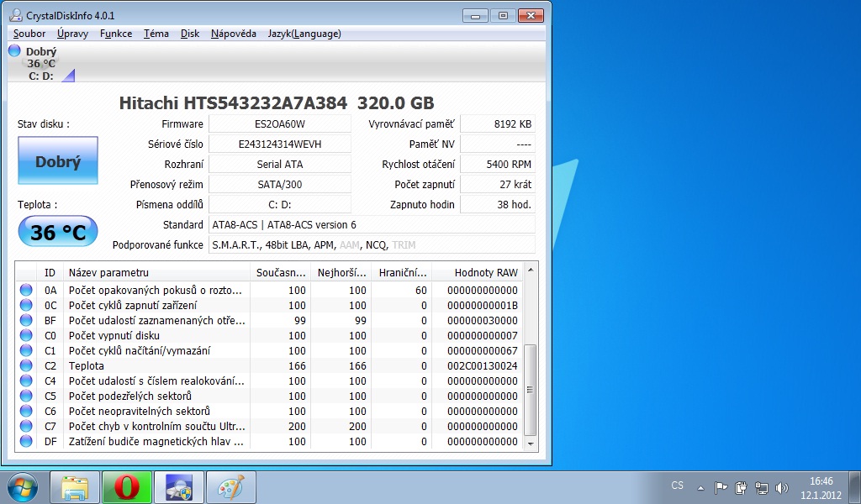
Task: Select row Počet neopravitelných sektorů
Action: [270, 411]
